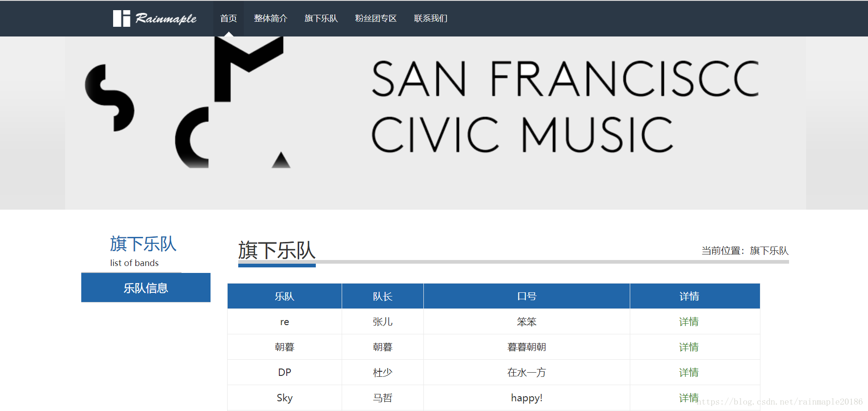Click captain cell 杜少
The image size is (868, 411).
click(x=383, y=372)
